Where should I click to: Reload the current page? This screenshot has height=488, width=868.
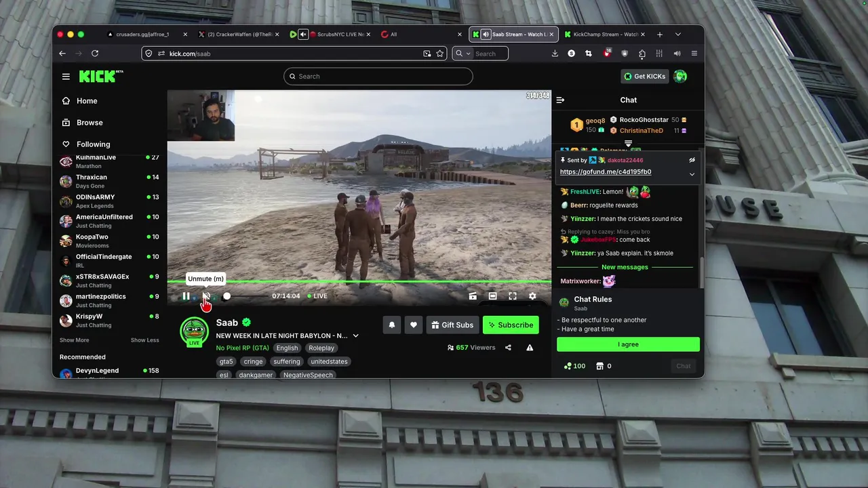95,54
